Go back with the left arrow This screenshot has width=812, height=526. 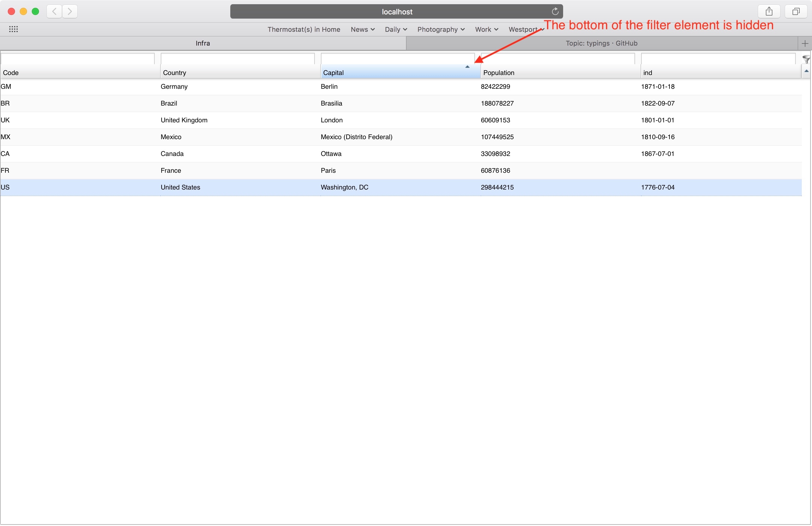point(54,12)
